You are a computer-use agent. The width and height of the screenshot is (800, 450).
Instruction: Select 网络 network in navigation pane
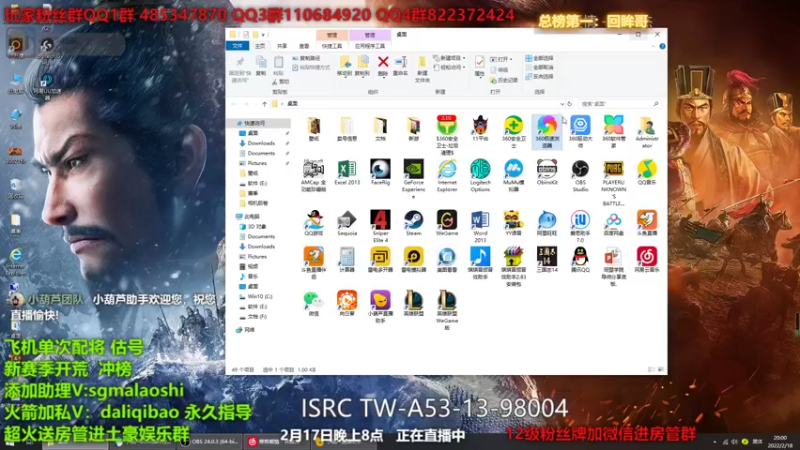(x=249, y=330)
